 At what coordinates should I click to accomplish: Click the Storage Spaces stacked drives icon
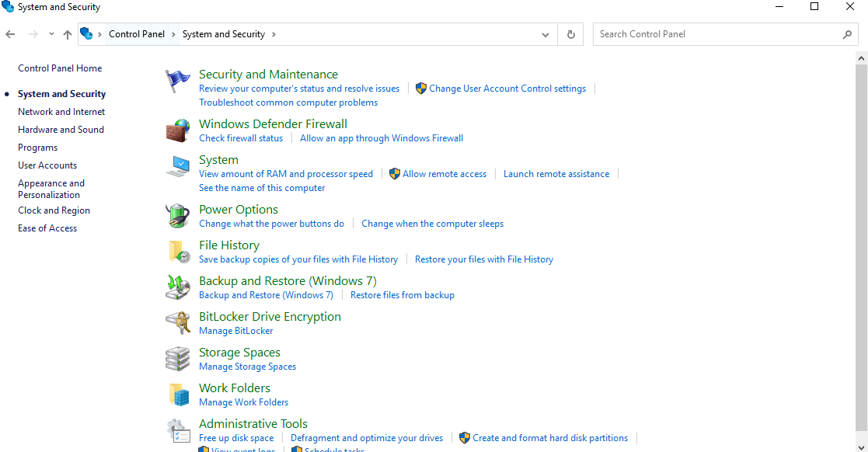tap(178, 359)
